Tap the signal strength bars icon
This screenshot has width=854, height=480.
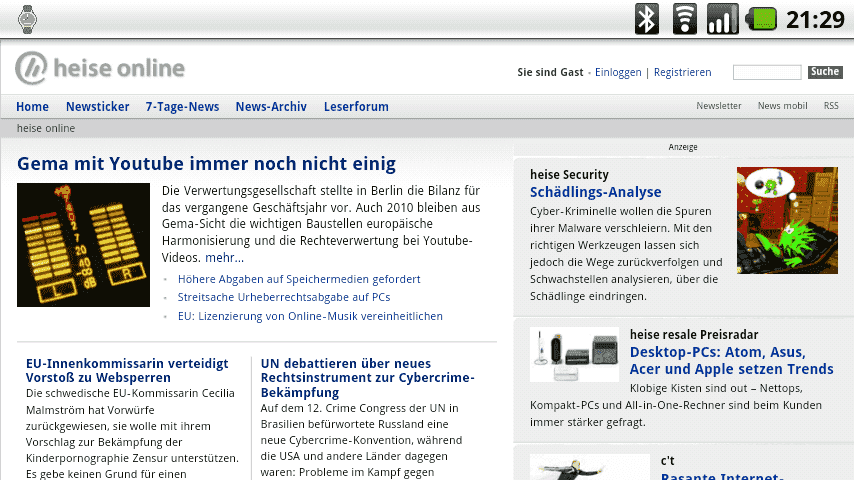(x=722, y=19)
